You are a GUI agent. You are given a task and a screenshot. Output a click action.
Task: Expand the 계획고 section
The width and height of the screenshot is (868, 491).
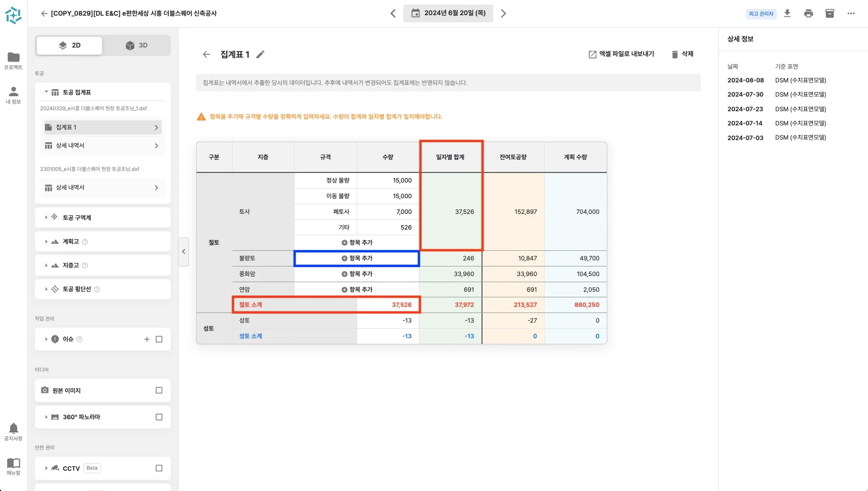pyautogui.click(x=46, y=242)
